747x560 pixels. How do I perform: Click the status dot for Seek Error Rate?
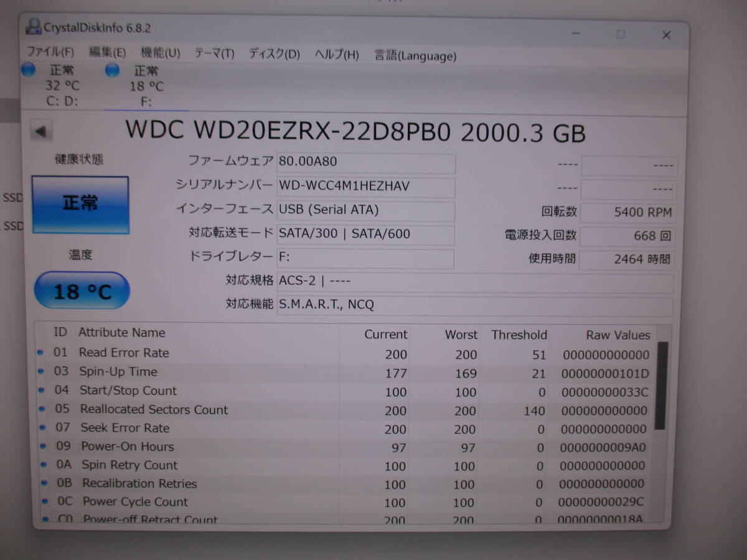point(43,427)
